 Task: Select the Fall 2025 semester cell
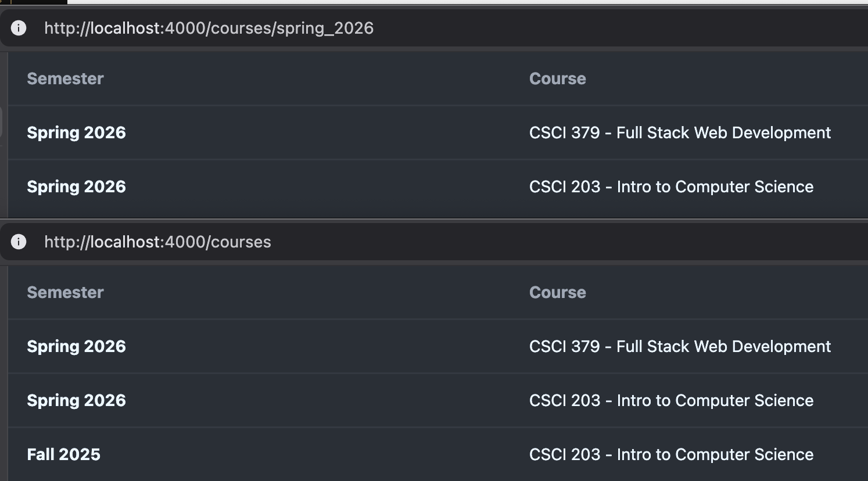click(x=63, y=454)
